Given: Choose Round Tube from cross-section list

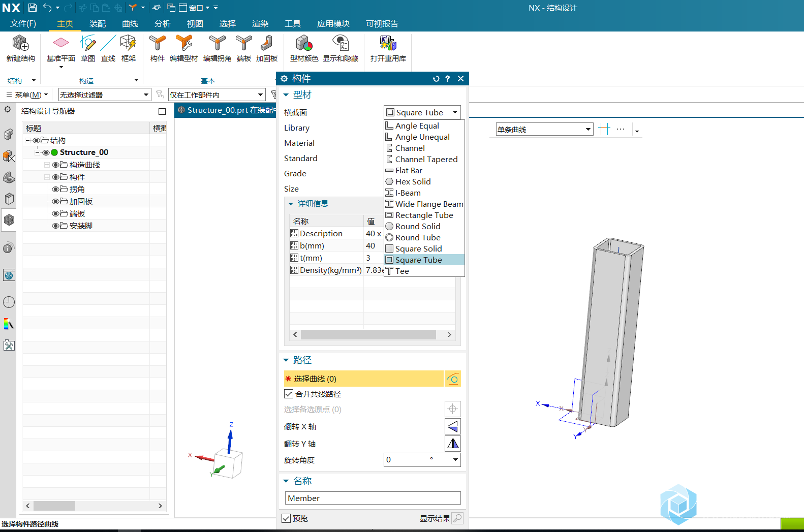Looking at the screenshot, I should click(424, 237).
